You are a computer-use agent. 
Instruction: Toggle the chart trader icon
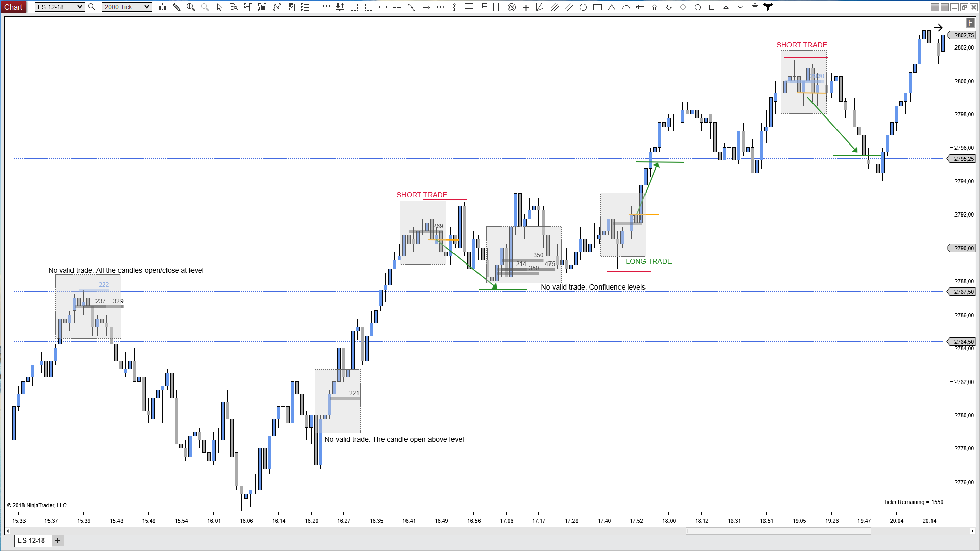click(x=248, y=7)
